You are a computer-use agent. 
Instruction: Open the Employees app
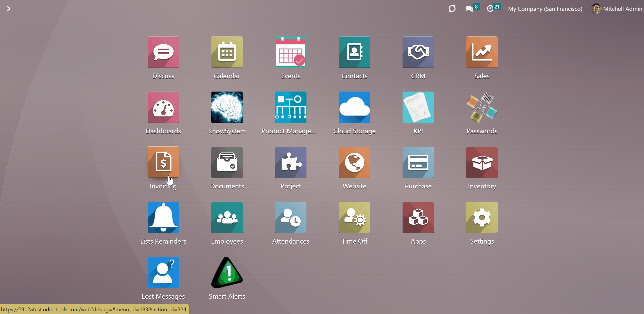(227, 218)
